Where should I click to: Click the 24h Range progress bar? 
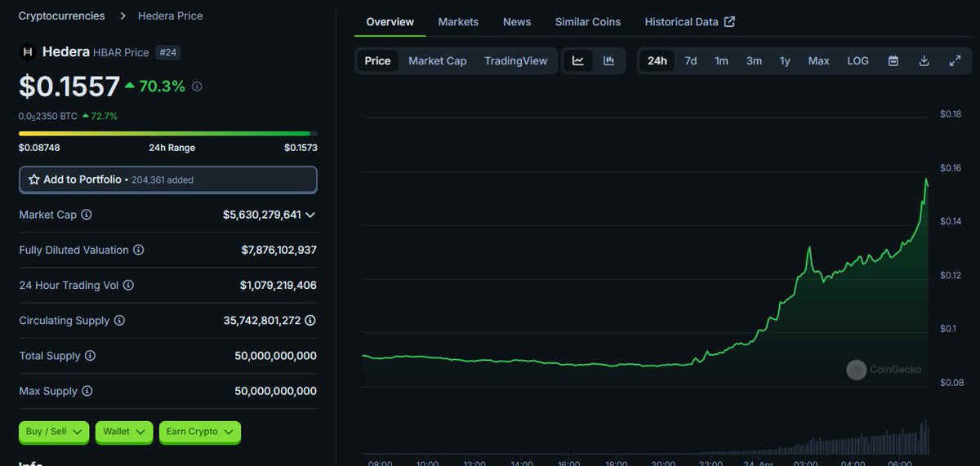click(168, 133)
